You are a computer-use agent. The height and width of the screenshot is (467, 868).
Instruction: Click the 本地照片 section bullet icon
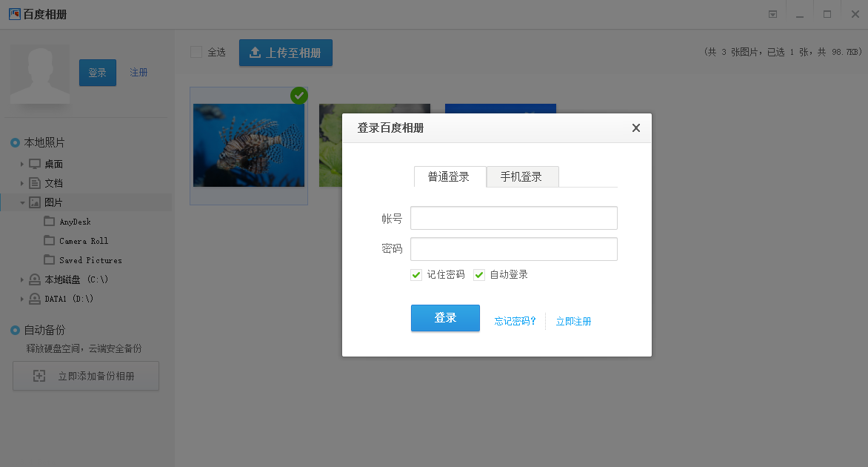coord(16,143)
